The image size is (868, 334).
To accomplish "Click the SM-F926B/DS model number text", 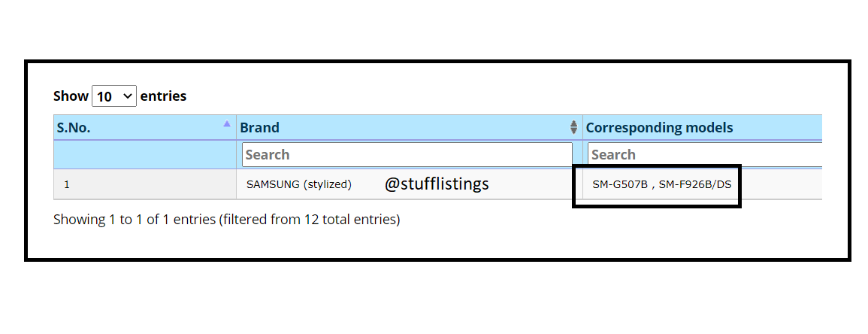I will point(694,184).
